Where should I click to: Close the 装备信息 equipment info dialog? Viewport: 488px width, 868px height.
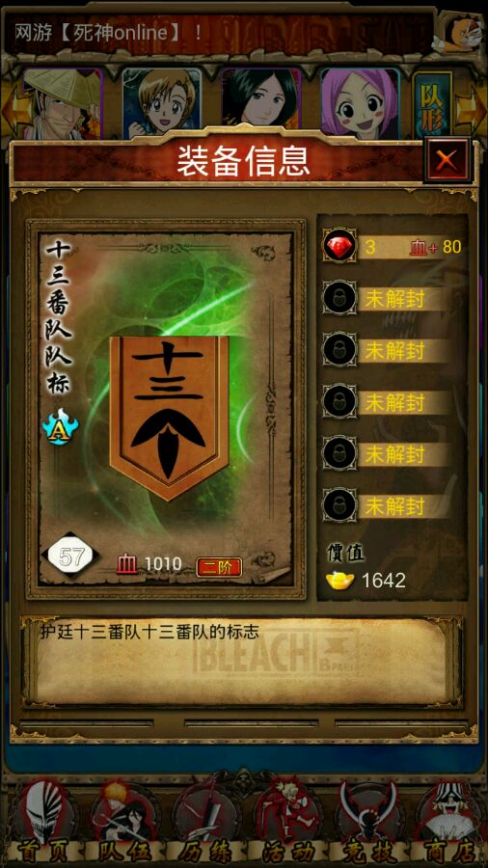coord(447,160)
